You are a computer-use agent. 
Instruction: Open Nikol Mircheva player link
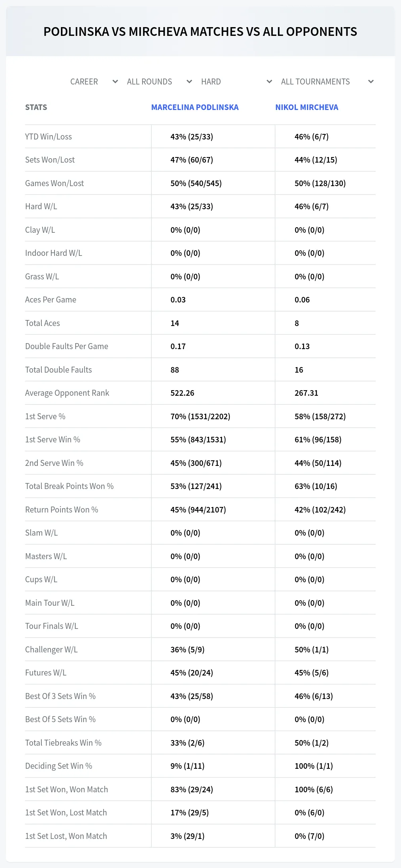click(307, 107)
